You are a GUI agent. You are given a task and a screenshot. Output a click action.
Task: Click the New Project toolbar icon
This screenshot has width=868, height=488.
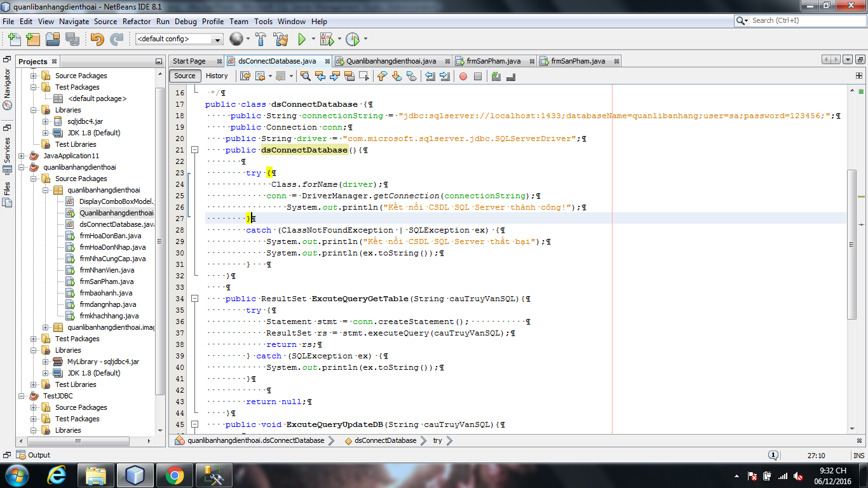coord(33,39)
